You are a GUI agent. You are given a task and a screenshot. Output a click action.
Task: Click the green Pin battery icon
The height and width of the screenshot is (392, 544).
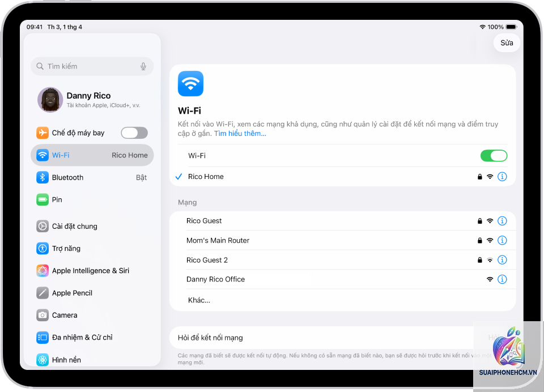[x=42, y=199]
